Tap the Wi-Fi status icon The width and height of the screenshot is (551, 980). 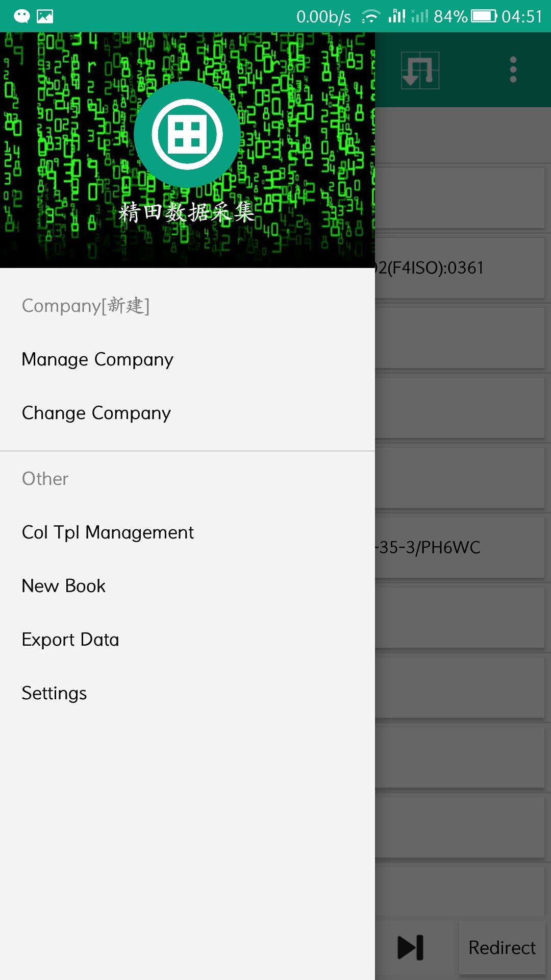(x=370, y=16)
